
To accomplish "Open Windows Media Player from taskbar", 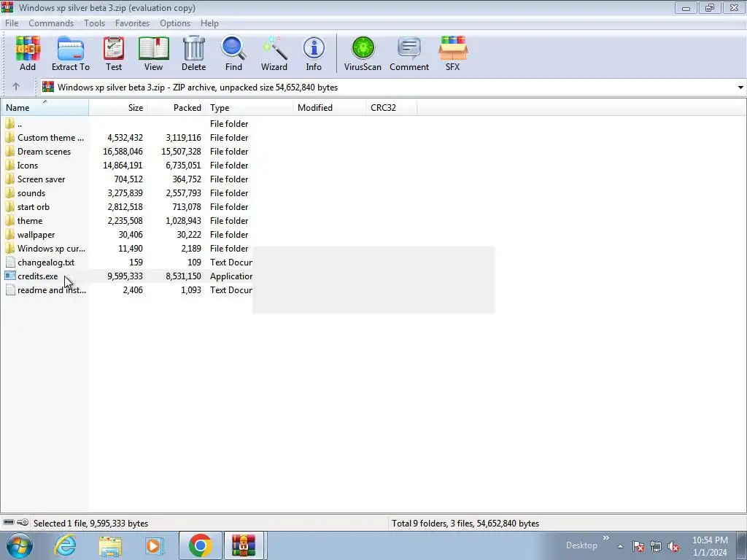I will [153, 545].
